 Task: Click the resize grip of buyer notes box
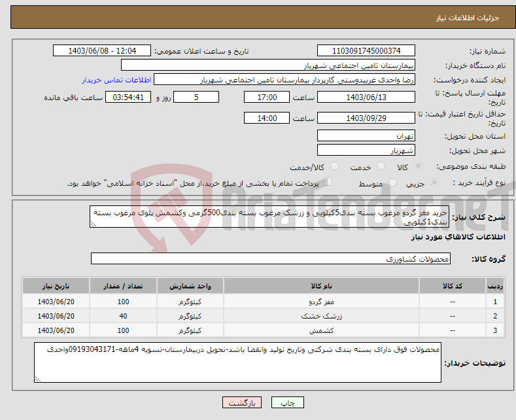click(x=37, y=379)
